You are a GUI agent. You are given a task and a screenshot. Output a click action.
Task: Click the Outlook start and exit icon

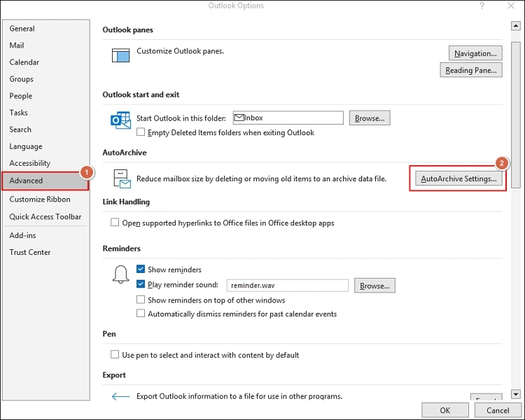(x=120, y=120)
